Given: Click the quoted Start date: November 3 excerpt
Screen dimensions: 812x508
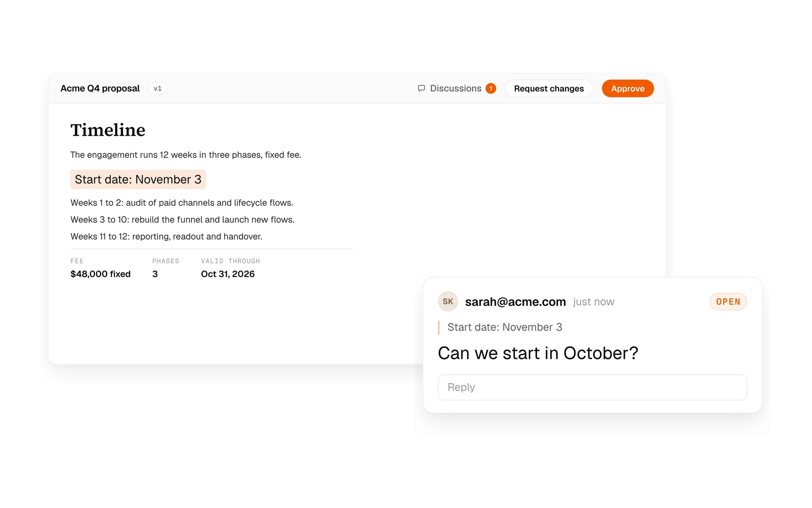Looking at the screenshot, I should (505, 327).
